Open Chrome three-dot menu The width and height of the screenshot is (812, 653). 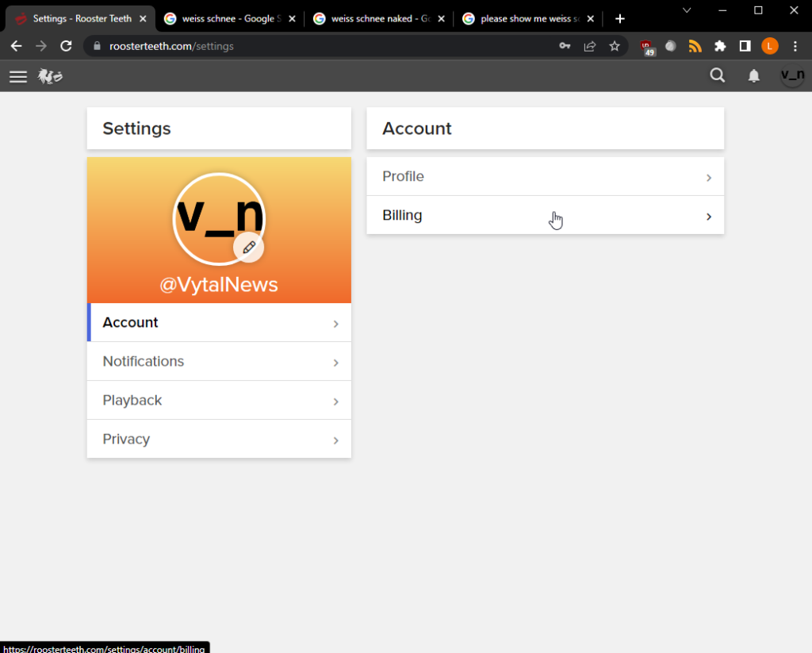point(795,46)
